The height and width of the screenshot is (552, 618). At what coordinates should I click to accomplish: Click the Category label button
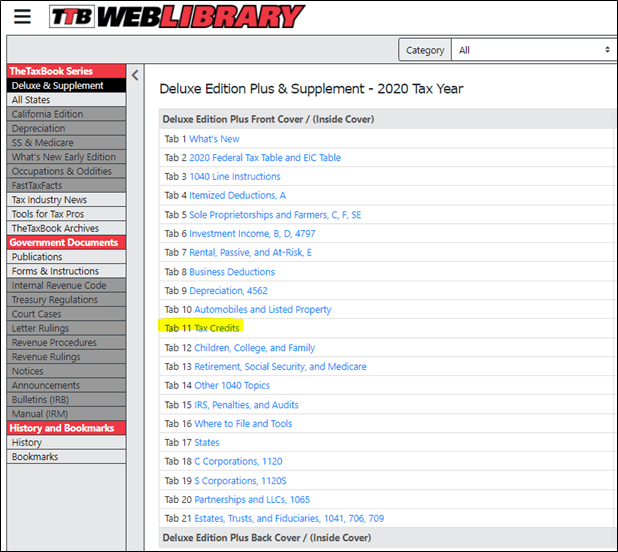pyautogui.click(x=425, y=50)
